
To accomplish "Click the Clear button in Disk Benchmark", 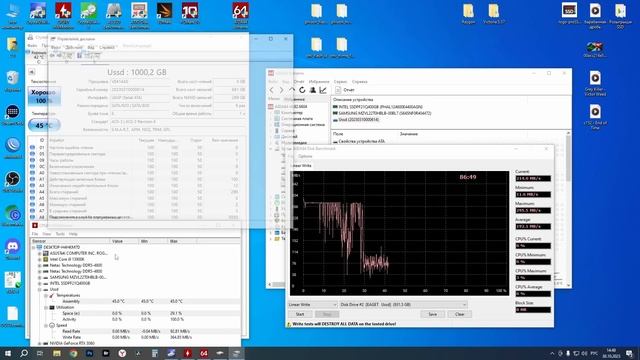I will [460, 314].
